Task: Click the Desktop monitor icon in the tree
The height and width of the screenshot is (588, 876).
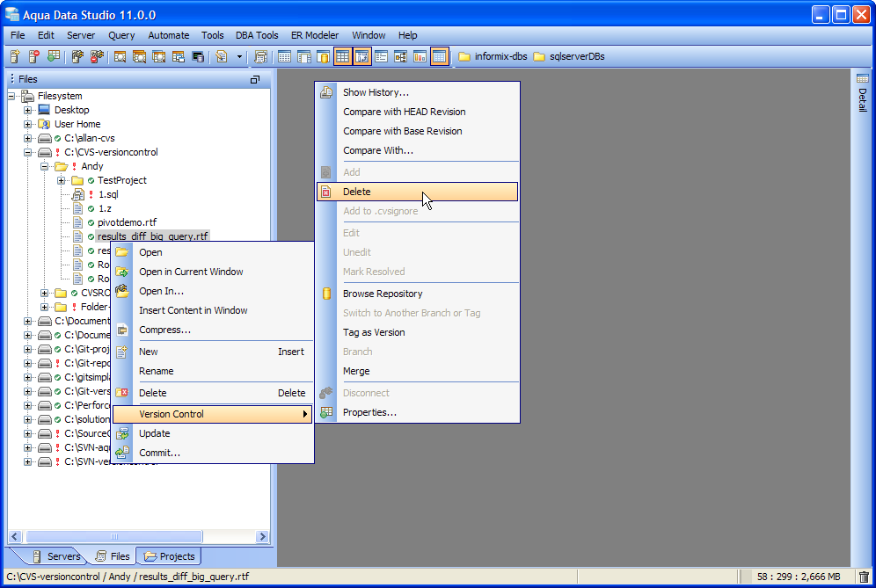Action: click(x=44, y=110)
